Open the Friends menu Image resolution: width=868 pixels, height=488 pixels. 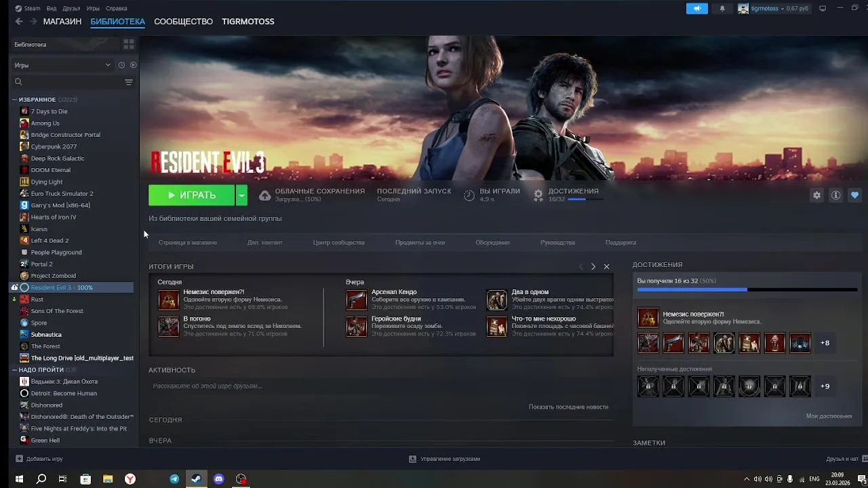click(x=71, y=9)
